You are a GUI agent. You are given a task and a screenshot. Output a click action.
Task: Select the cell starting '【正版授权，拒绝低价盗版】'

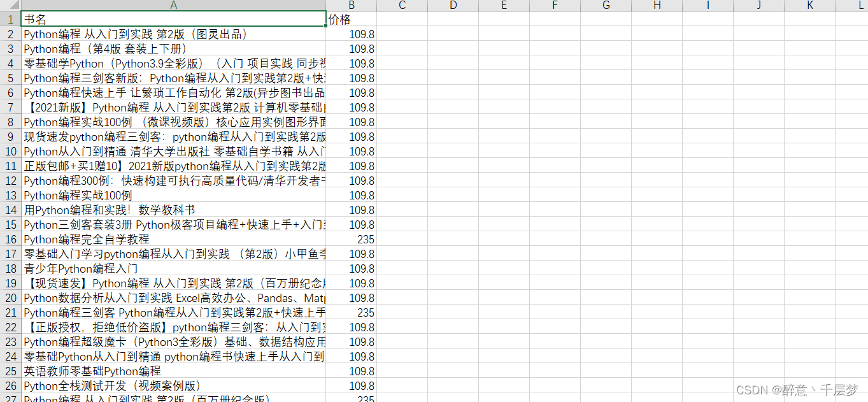tap(173, 327)
